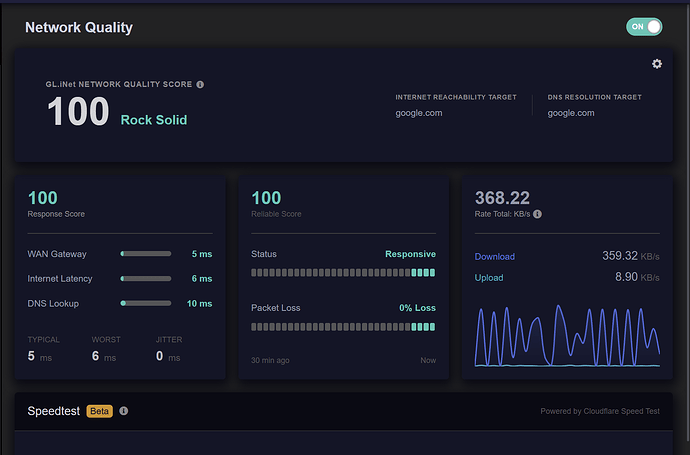The image size is (690, 455).
Task: Click the 368.22 rate total value
Action: coord(502,198)
